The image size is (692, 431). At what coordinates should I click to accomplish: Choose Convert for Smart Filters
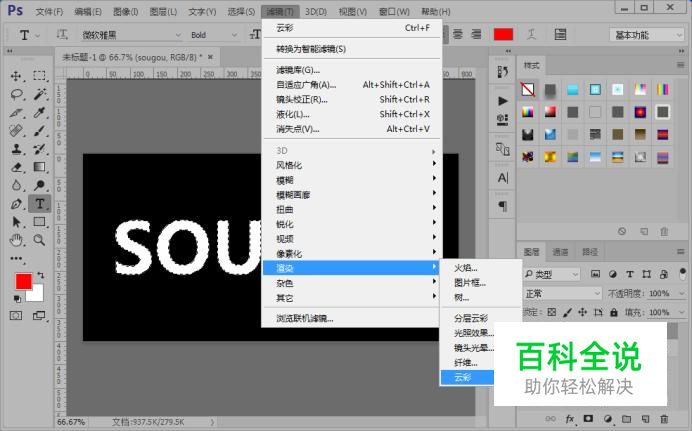coord(352,49)
